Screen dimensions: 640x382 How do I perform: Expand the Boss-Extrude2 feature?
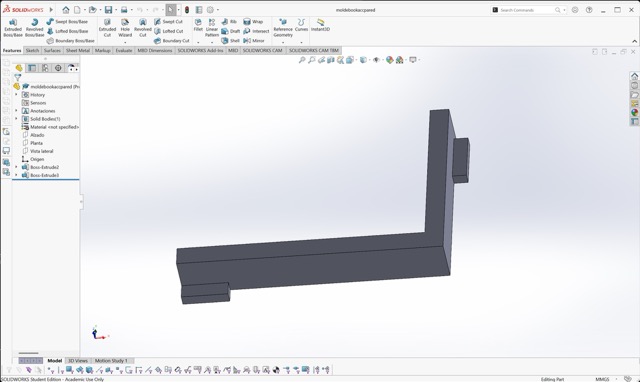[16, 167]
